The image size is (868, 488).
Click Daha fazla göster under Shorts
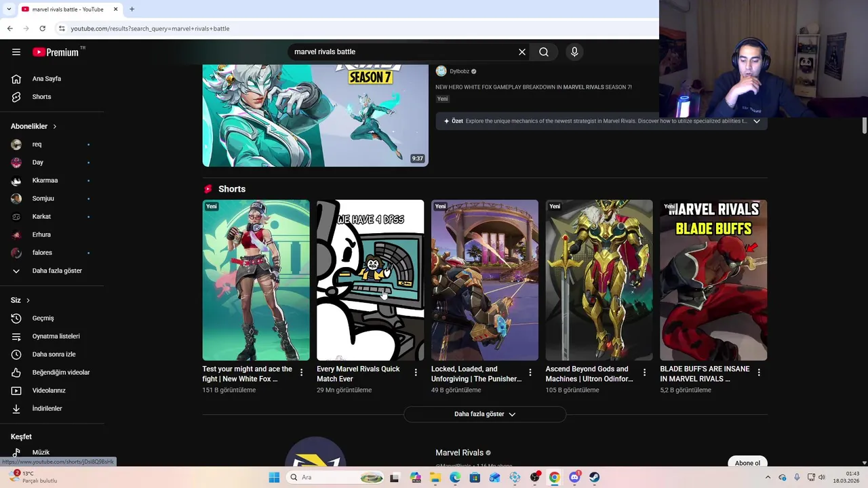(x=485, y=414)
